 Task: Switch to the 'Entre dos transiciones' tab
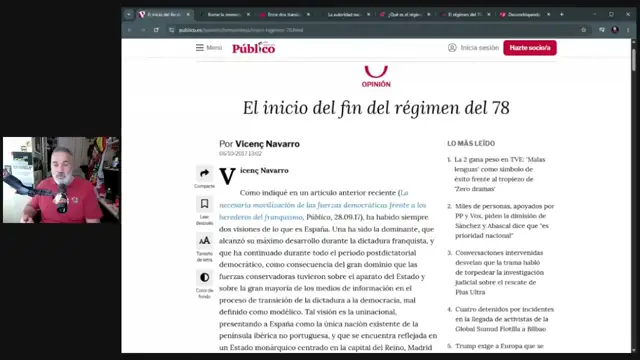coord(284,14)
